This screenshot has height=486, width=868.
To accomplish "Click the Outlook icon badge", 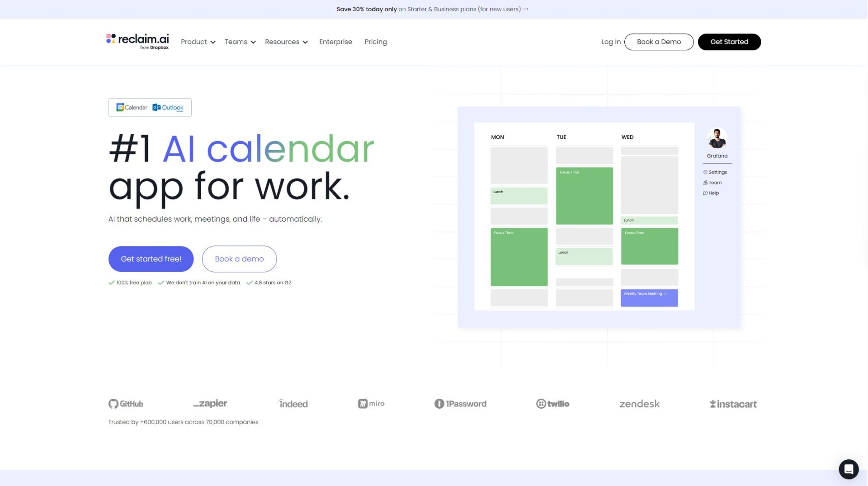I will (168, 108).
